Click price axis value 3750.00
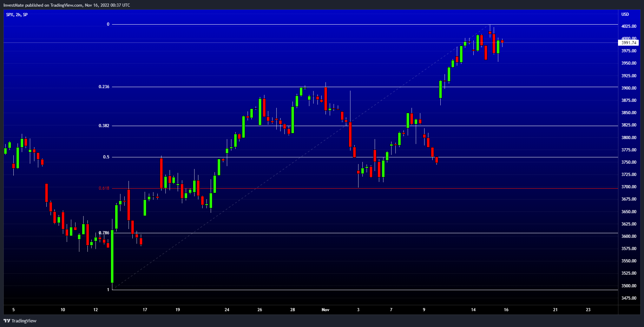 click(629, 162)
